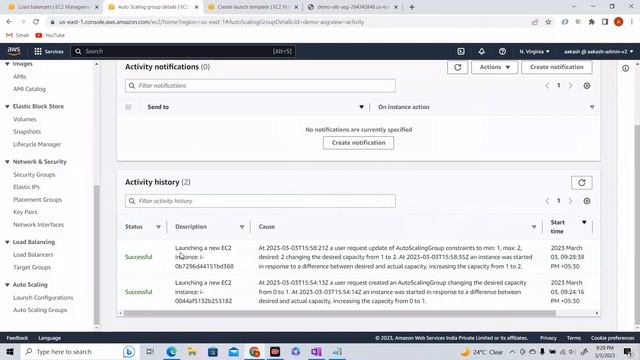Refresh the Activity history list
This screenshot has width=640, height=360.
[582, 183]
